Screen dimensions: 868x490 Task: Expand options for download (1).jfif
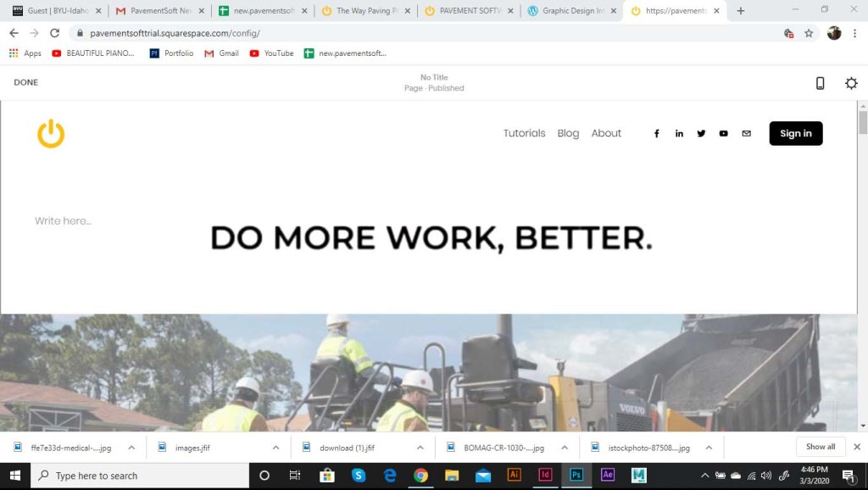point(420,448)
